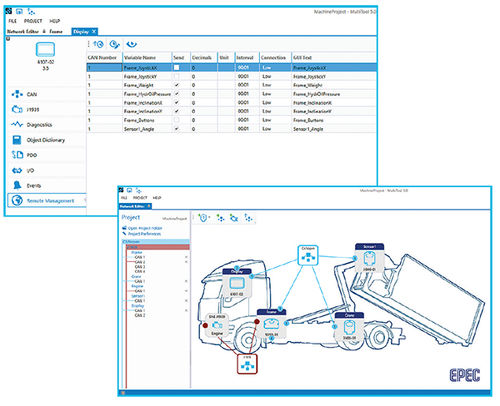The width and height of the screenshot is (500, 406).
Task: Select the Display unit block on the truck
Action: (x=237, y=283)
